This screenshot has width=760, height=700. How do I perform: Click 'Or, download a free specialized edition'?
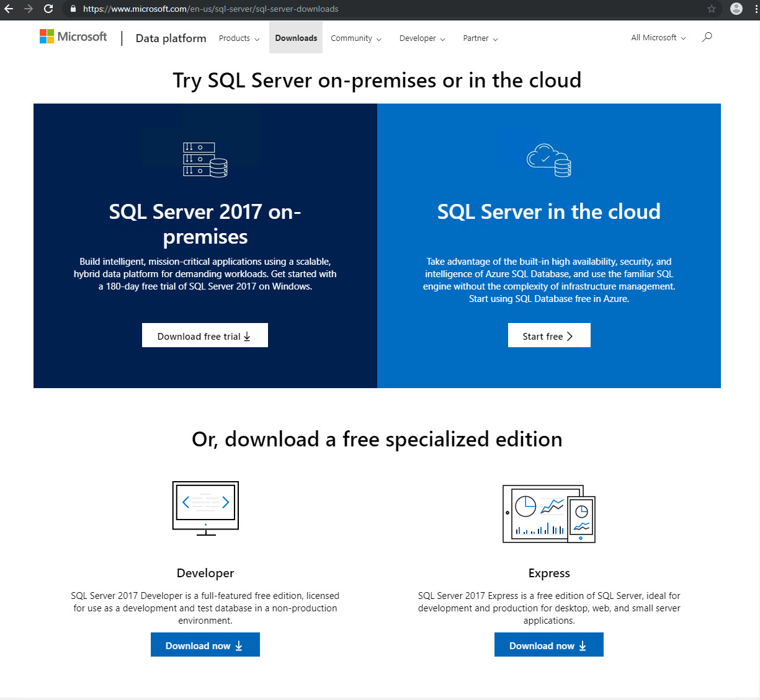377,439
